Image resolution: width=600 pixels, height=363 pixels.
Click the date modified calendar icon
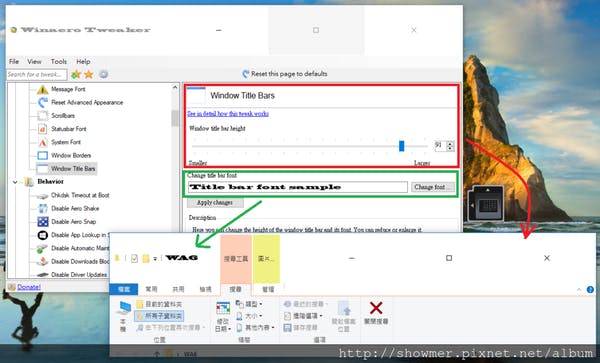pyautogui.click(x=223, y=309)
